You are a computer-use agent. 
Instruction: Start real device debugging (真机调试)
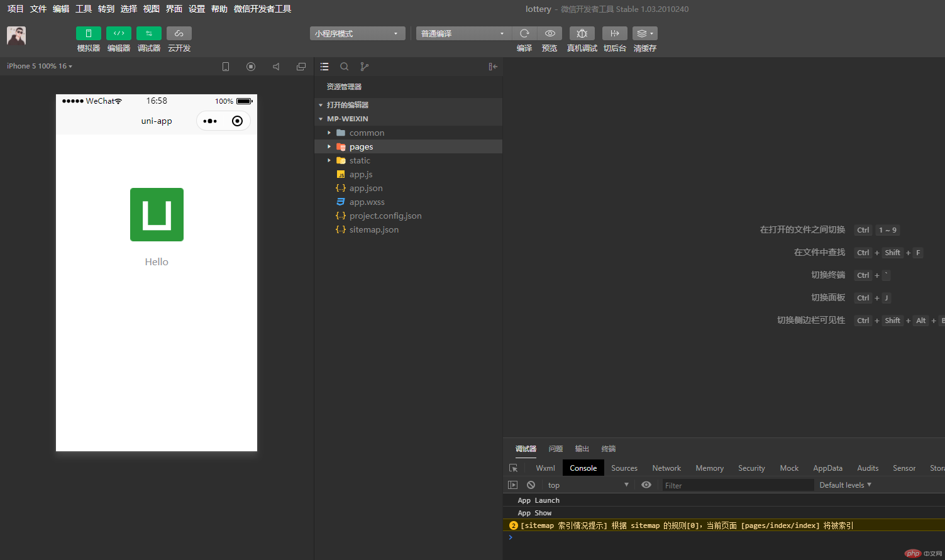coord(582,33)
